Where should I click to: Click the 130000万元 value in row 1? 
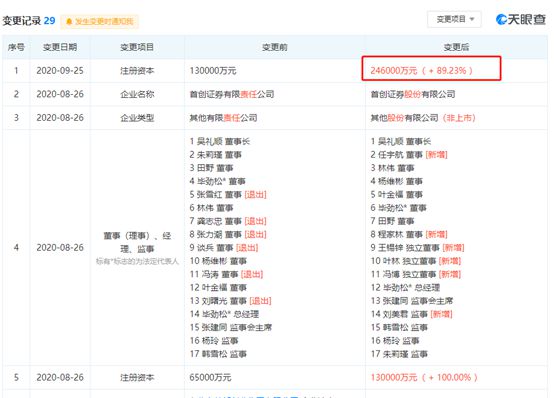[x=213, y=71]
